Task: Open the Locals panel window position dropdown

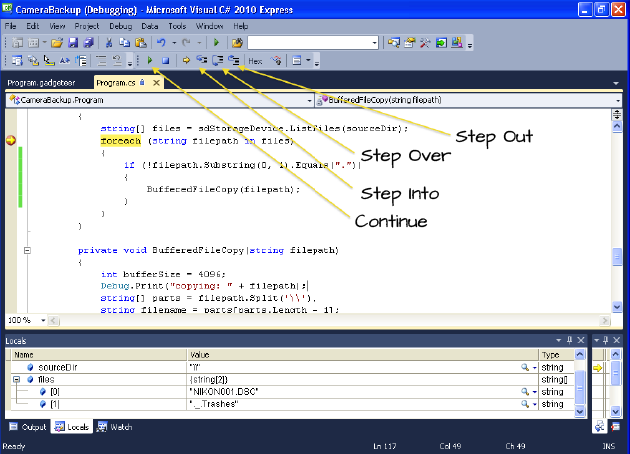Action: [558, 340]
